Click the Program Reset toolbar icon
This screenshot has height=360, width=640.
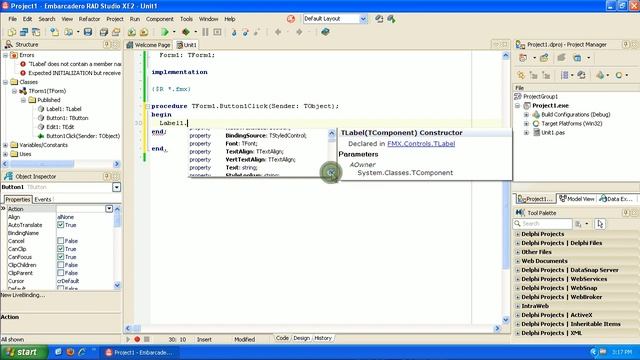[218, 32]
